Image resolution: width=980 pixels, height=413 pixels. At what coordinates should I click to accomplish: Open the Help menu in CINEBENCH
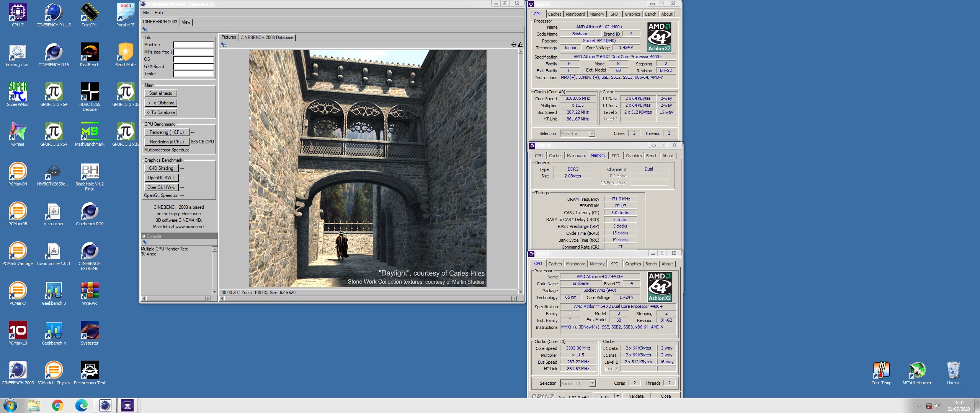(158, 13)
